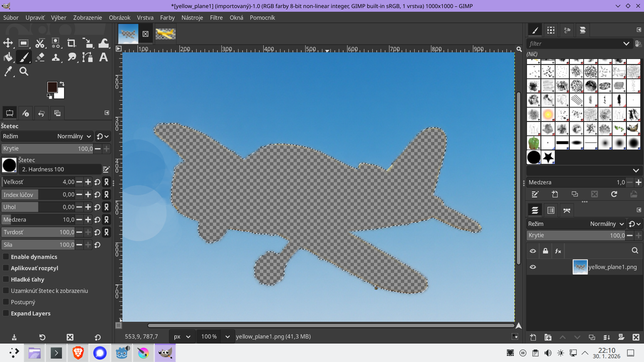The image size is (644, 362).
Task: Open the 'px' unit dropdown
Action: 182,337
